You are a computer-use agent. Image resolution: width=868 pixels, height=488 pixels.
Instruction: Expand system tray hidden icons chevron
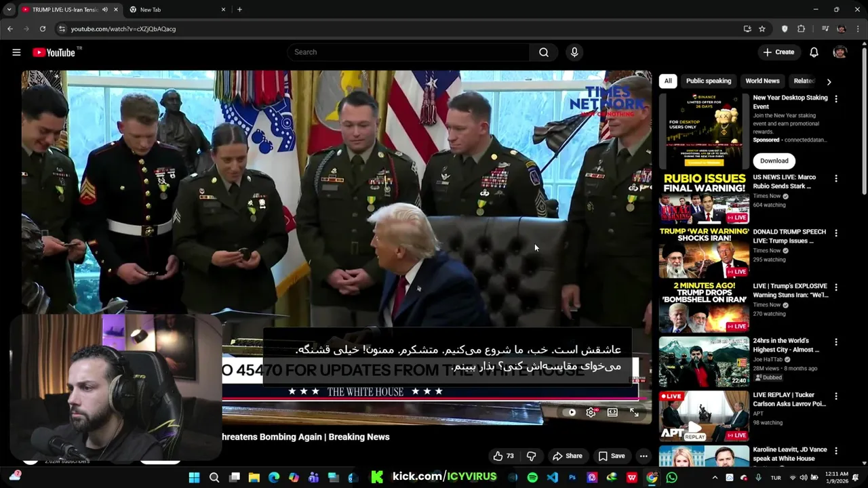pyautogui.click(x=715, y=477)
